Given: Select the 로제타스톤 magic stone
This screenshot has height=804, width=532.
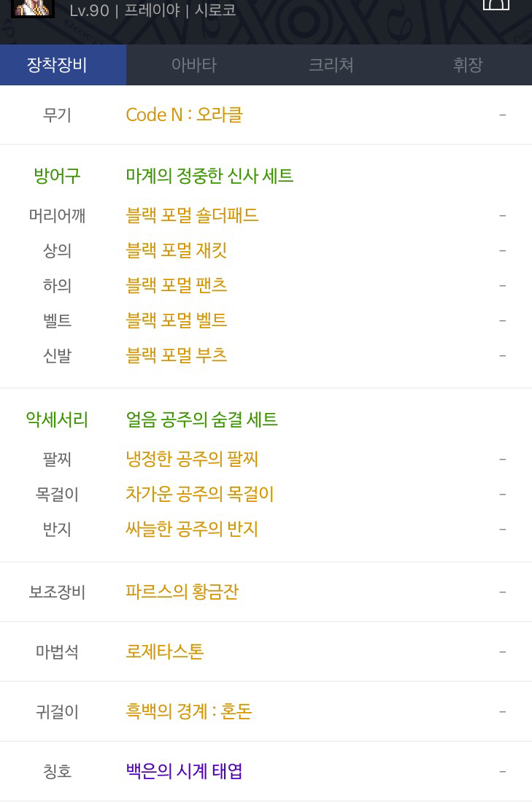Looking at the screenshot, I should pos(165,652).
